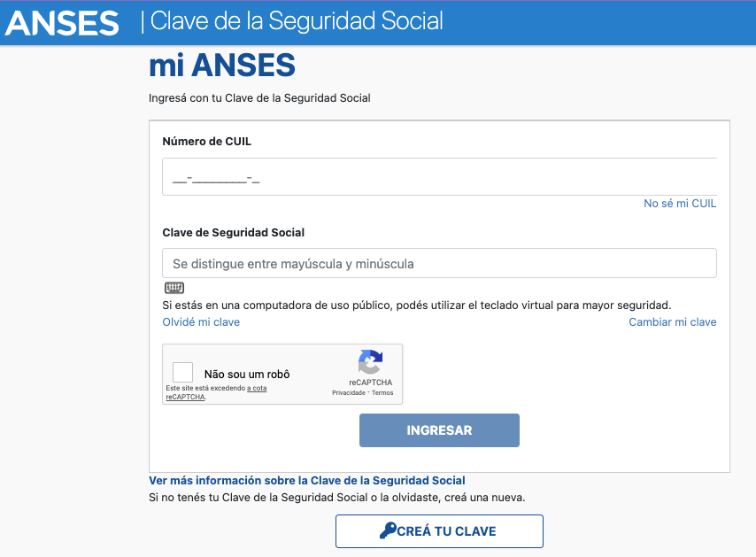Open the 'Cambiar mi clave' link

673,322
